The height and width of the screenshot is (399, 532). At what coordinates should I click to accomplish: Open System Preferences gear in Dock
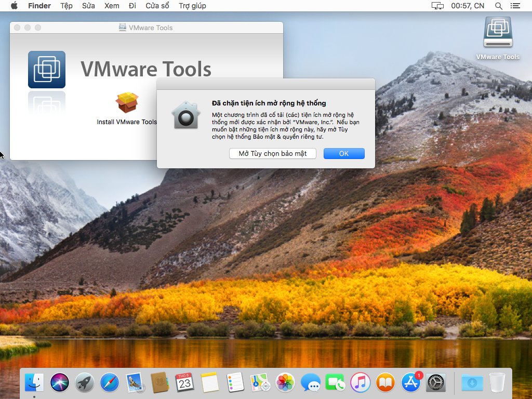pyautogui.click(x=436, y=382)
